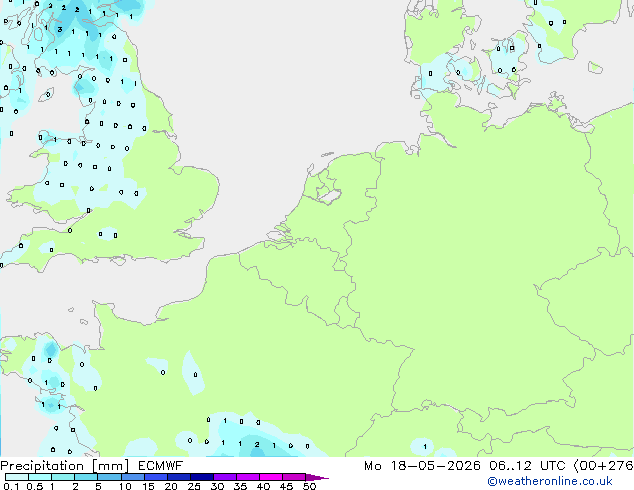The height and width of the screenshot is (490, 634).
Task: Select the 0.5–1 mm legend color swatch
Action: tap(40, 477)
